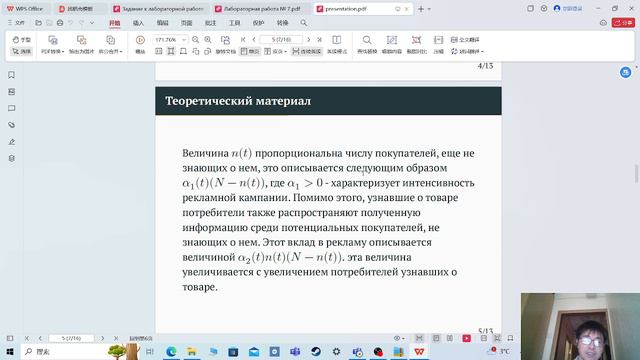The height and width of the screenshot is (360, 640).
Task: Open the find and replace tool
Action: point(367,45)
